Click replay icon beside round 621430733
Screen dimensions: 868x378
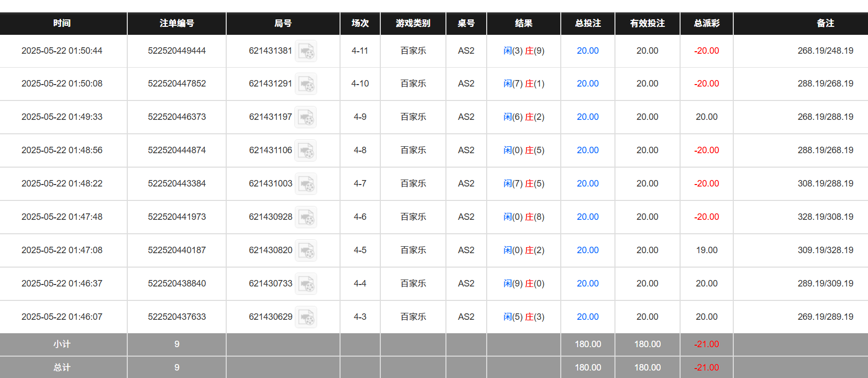306,284
